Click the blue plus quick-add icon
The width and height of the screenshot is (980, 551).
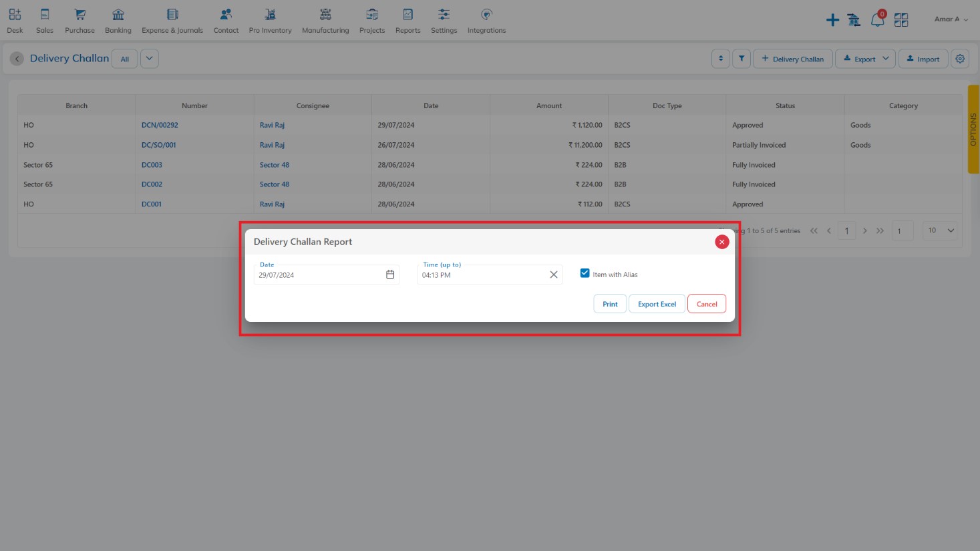point(832,20)
